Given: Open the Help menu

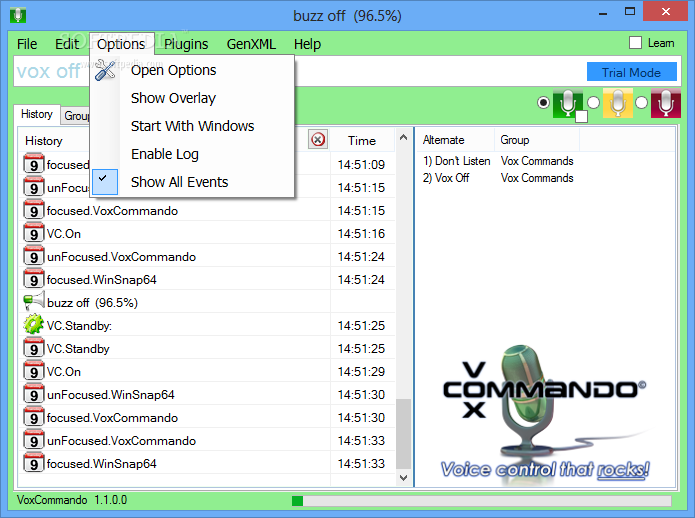Looking at the screenshot, I should 307,44.
